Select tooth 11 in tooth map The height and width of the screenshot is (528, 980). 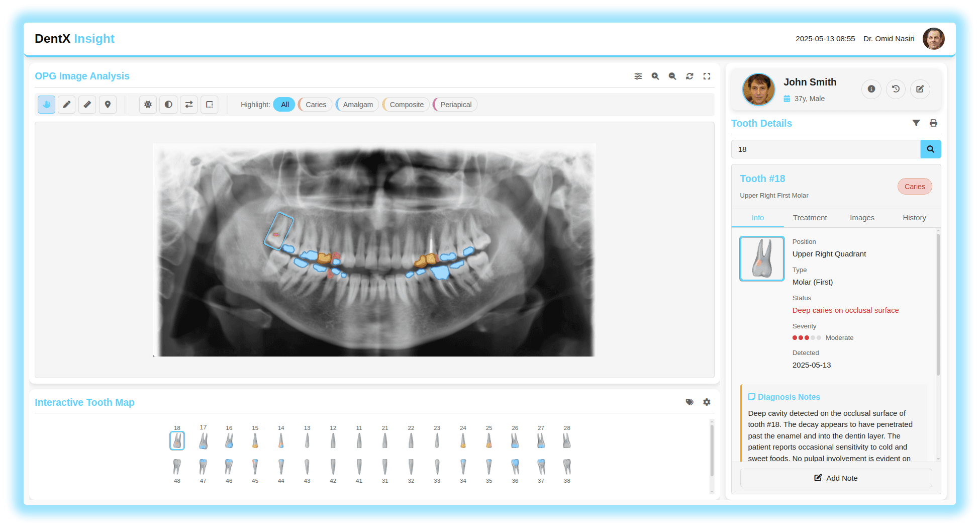359,440
